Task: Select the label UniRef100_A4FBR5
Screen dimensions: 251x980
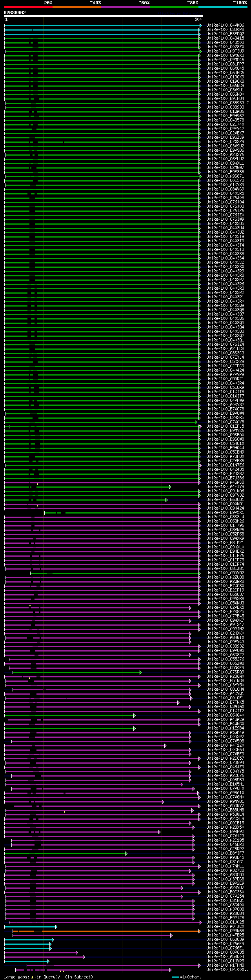Action: click(x=225, y=935)
